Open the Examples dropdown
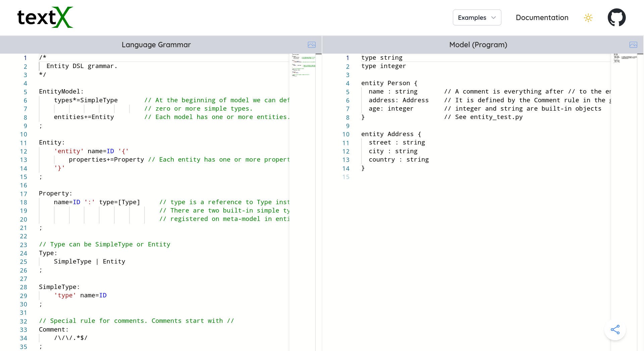The height and width of the screenshot is (351, 644). pyautogui.click(x=477, y=18)
